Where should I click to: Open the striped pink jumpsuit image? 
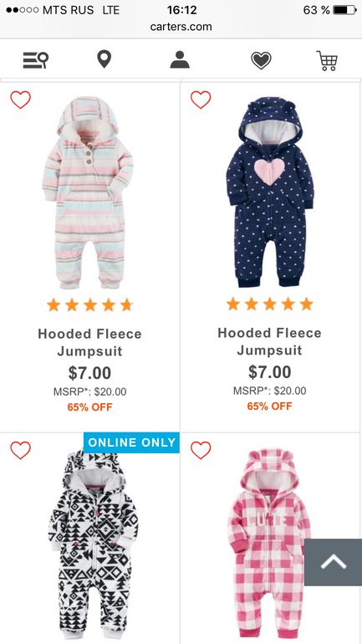(x=89, y=192)
